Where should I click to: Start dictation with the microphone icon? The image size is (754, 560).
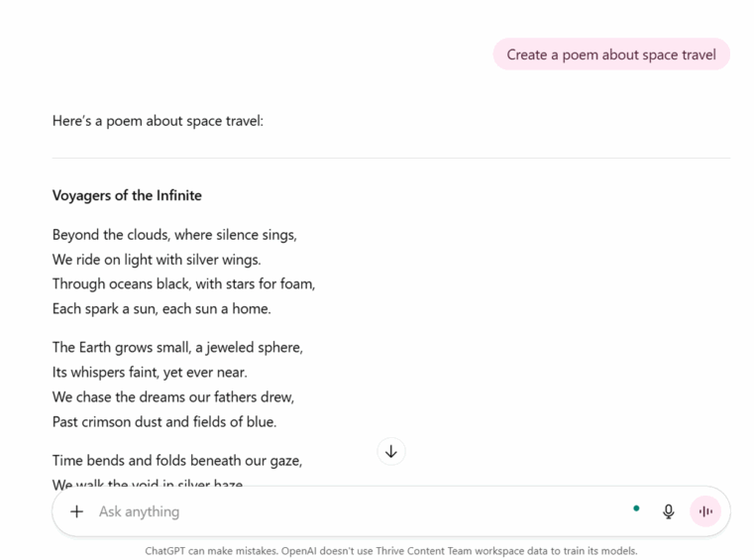point(669,511)
